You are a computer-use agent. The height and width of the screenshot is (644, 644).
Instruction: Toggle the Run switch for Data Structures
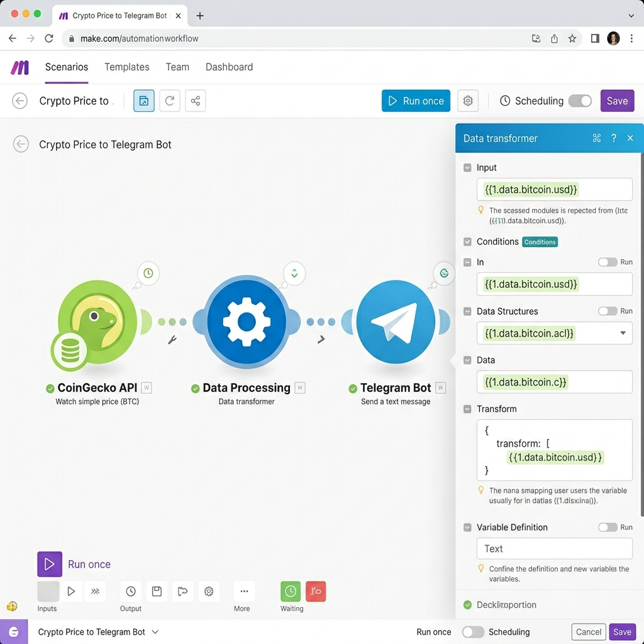(608, 311)
